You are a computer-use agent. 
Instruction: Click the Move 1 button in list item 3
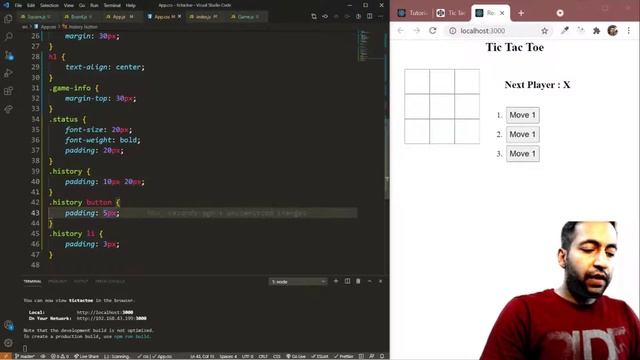522,154
